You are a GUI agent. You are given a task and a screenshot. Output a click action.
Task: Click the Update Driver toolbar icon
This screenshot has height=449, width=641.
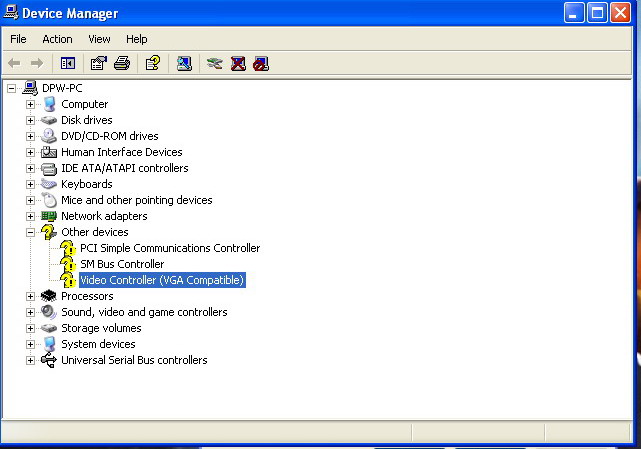pyautogui.click(x=214, y=63)
